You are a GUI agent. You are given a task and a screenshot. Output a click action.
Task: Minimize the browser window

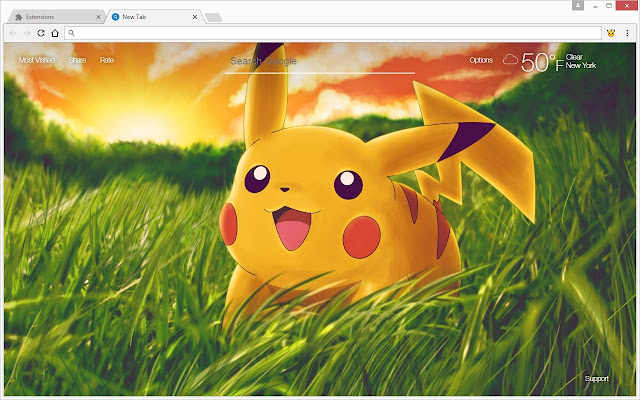pos(596,6)
